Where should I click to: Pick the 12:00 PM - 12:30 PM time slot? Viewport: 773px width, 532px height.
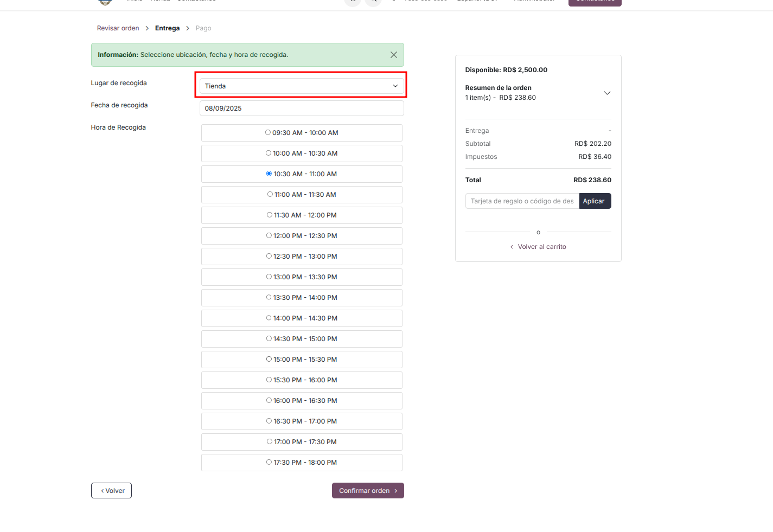point(269,236)
